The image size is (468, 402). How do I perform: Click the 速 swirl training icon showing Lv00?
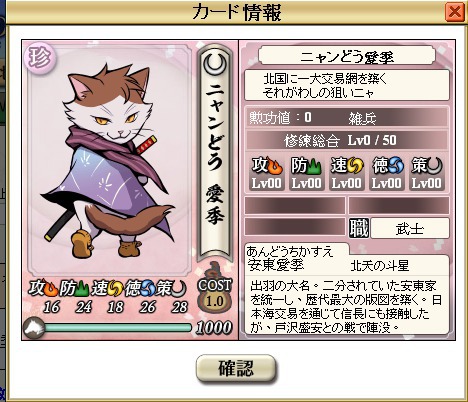tap(347, 173)
